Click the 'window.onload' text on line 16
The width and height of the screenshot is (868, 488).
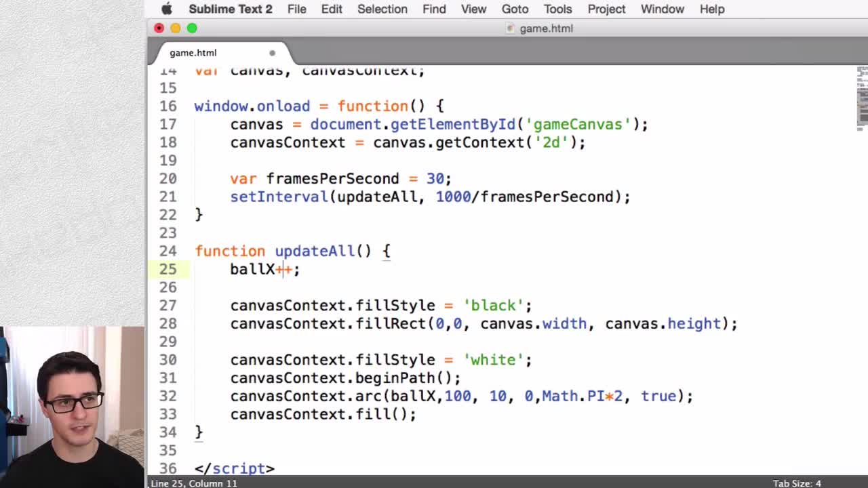[x=252, y=106]
